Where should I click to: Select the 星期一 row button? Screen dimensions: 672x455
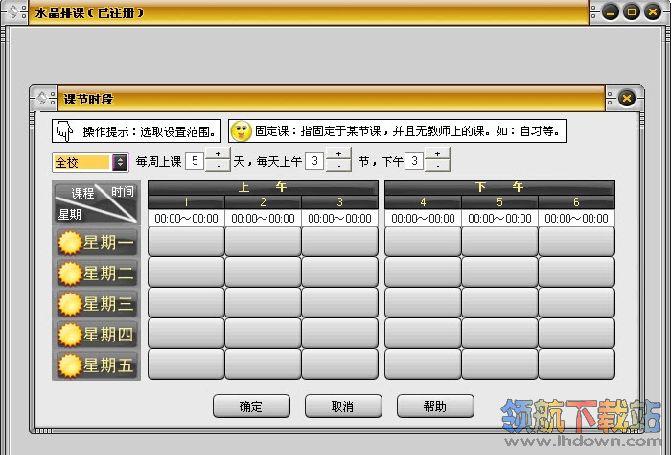(97, 242)
